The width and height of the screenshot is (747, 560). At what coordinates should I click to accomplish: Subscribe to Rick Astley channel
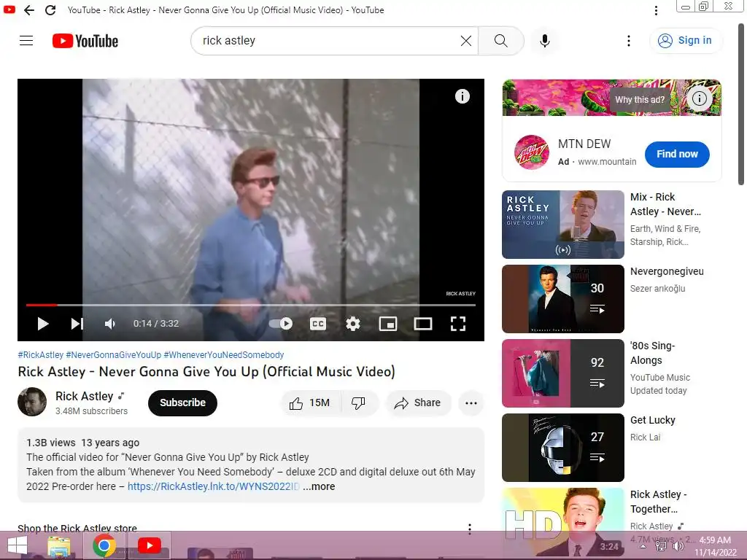[182, 402]
